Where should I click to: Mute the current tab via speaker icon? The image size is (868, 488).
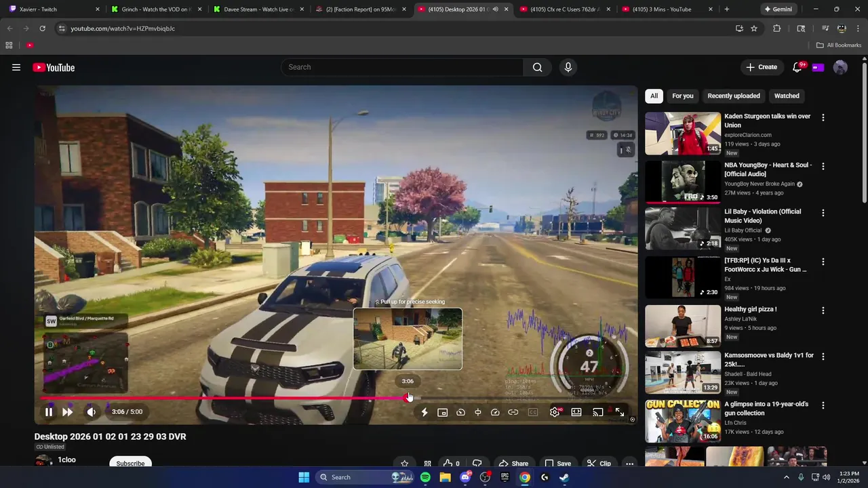coord(495,9)
